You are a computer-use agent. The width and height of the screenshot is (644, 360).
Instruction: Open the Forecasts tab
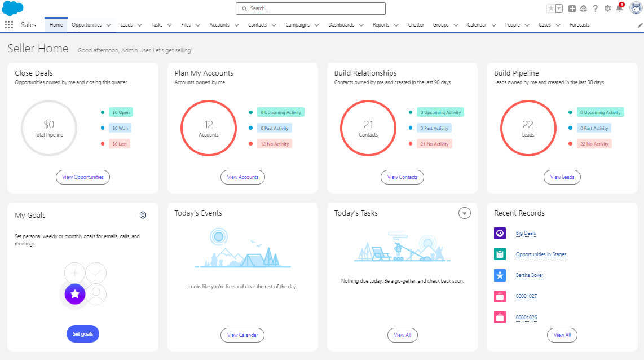pyautogui.click(x=580, y=25)
